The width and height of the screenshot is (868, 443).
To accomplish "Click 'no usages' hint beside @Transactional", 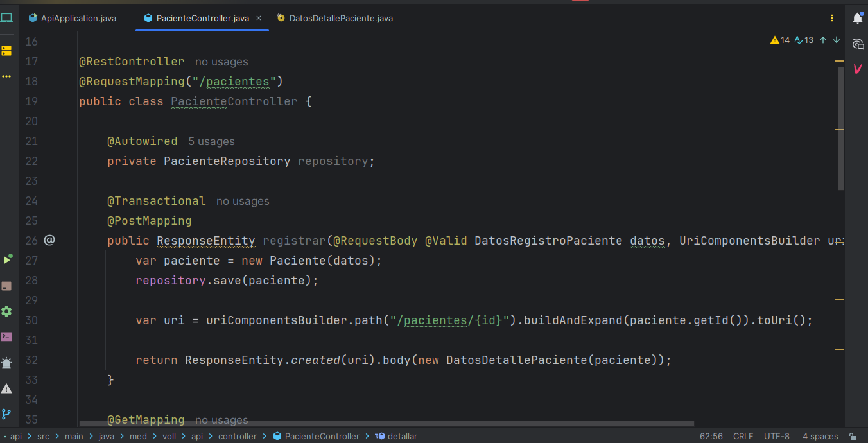I will pyautogui.click(x=243, y=201).
